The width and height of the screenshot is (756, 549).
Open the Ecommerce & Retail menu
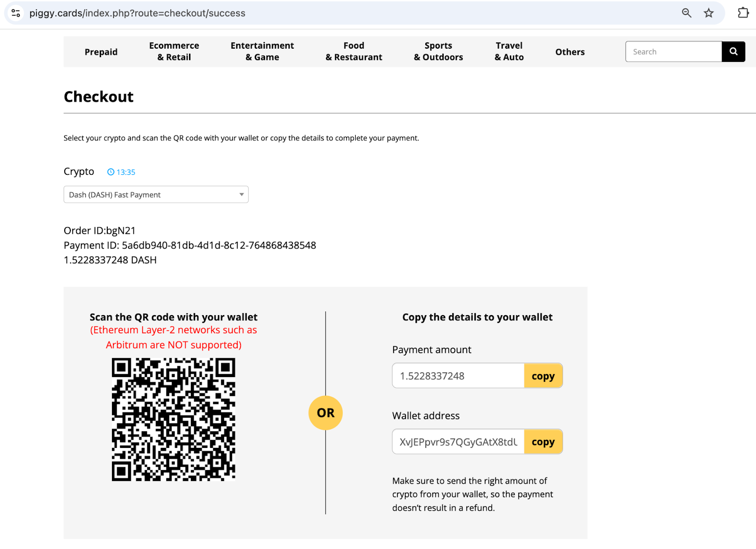coord(174,51)
